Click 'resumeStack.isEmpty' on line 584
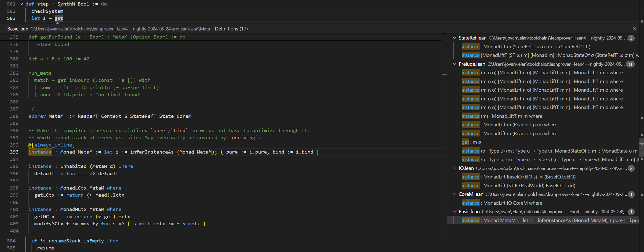 [x=76, y=241]
